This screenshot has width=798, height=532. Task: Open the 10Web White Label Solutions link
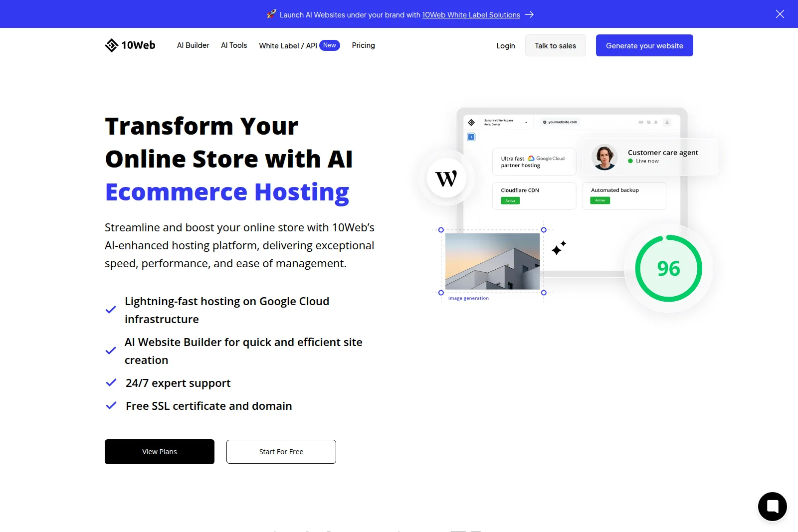click(x=471, y=14)
